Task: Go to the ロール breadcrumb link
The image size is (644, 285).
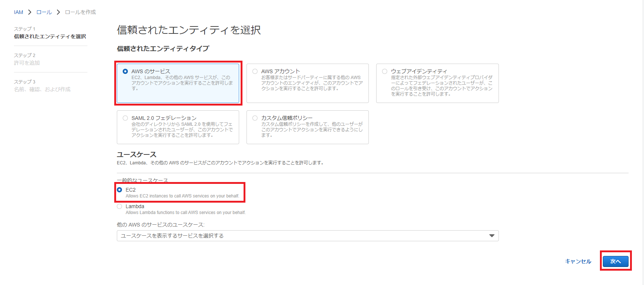Action: [x=44, y=12]
